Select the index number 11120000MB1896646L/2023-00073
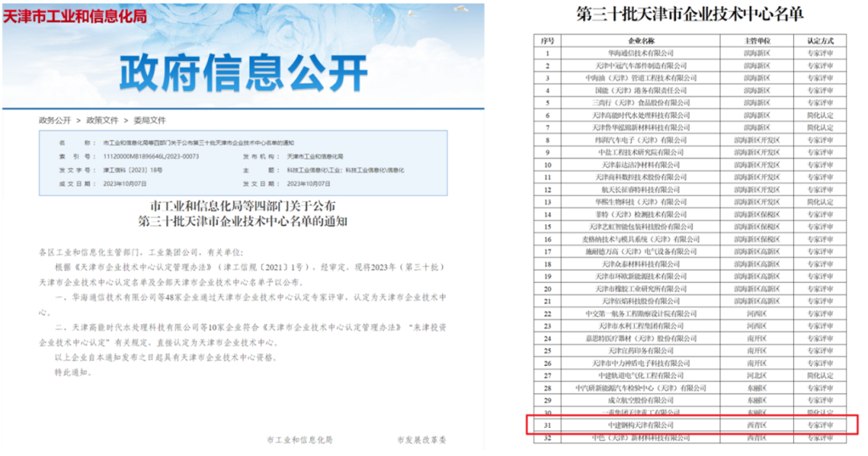This screenshot has height=456, width=868. pos(150,156)
